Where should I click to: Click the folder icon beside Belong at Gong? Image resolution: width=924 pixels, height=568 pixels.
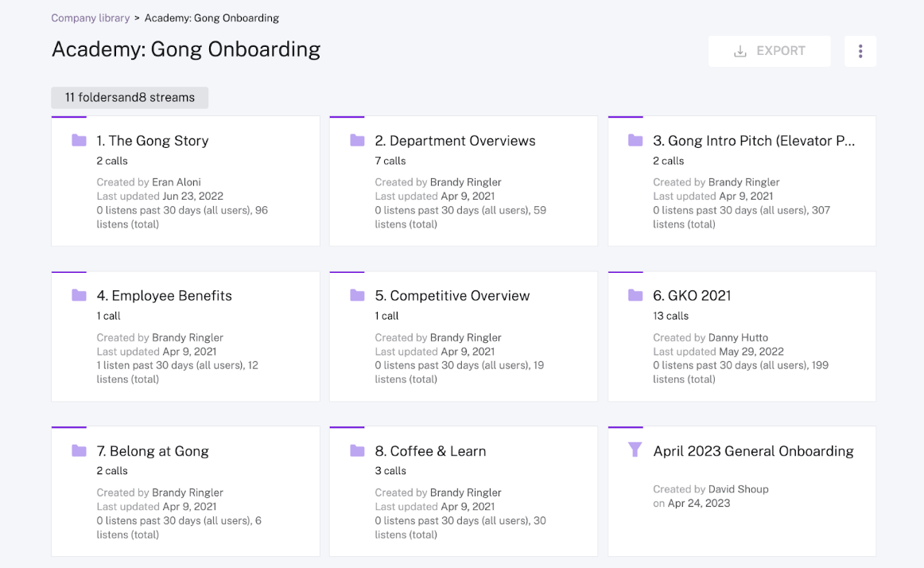79,450
